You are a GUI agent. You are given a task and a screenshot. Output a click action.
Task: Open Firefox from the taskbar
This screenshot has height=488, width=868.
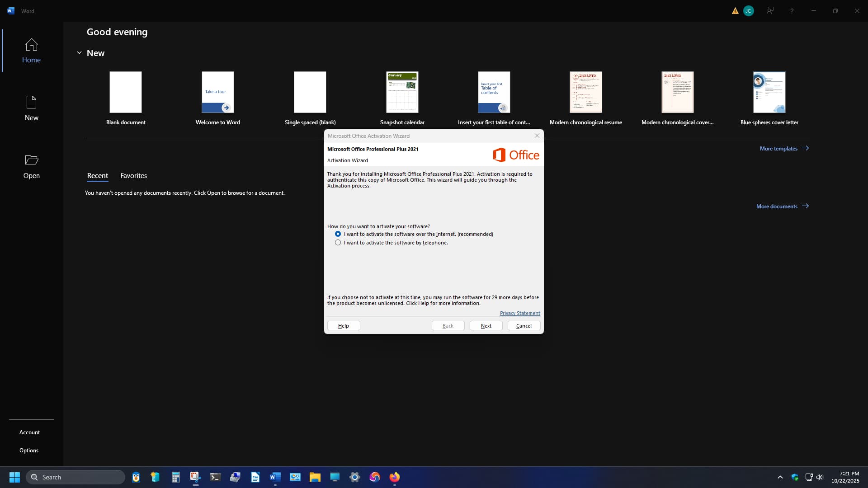click(395, 477)
